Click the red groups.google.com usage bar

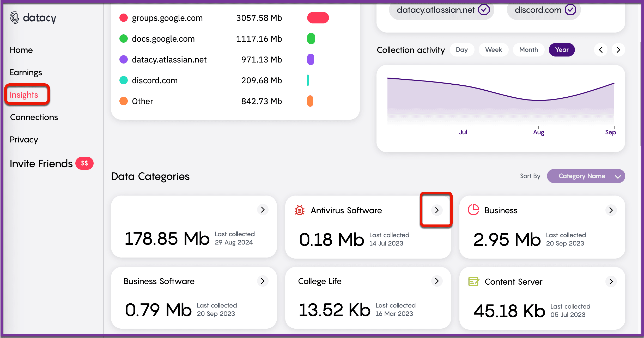318,18
